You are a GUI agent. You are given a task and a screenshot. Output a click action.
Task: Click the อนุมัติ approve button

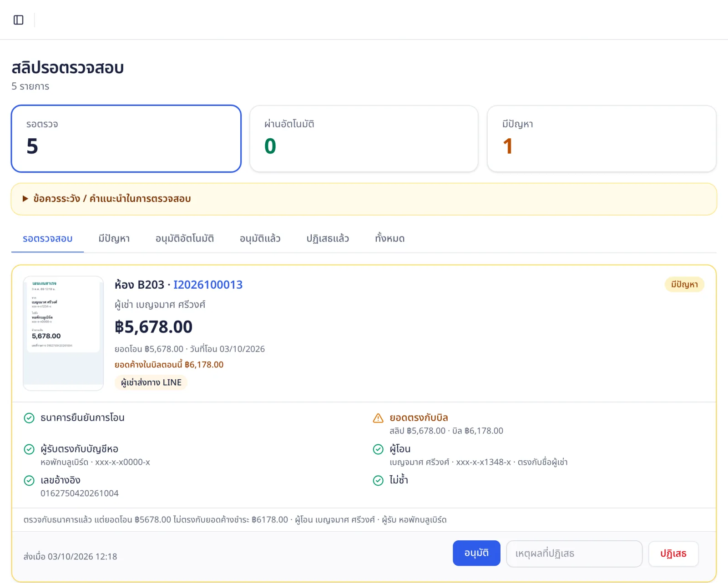(x=476, y=553)
